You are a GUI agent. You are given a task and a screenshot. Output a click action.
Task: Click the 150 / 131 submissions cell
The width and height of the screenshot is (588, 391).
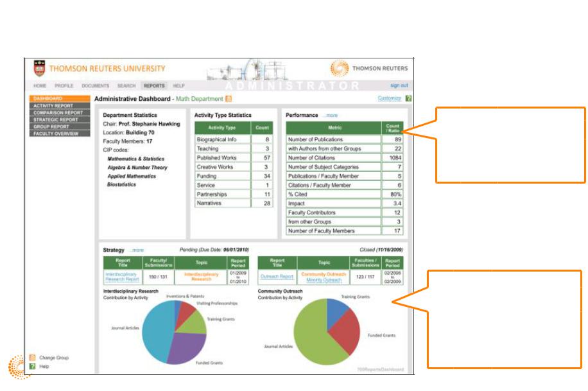(159, 277)
